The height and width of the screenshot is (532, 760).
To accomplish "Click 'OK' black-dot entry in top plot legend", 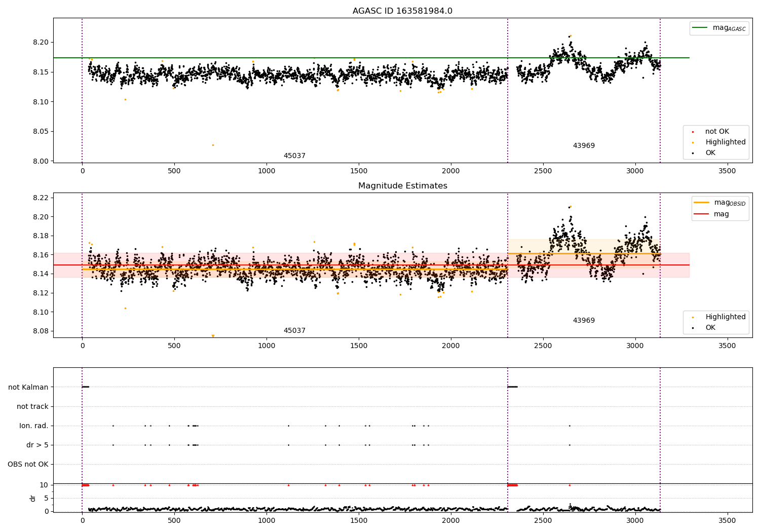I will (x=704, y=153).
